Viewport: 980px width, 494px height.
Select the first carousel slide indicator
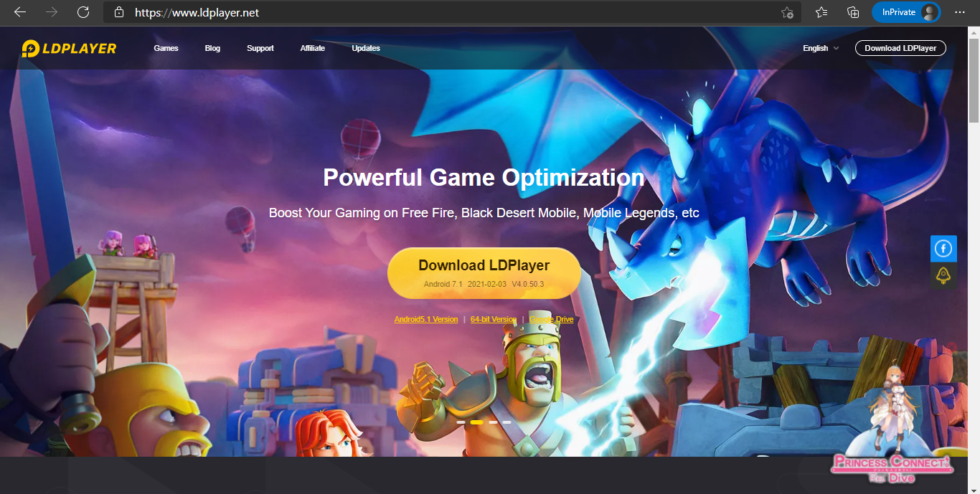[x=461, y=422]
